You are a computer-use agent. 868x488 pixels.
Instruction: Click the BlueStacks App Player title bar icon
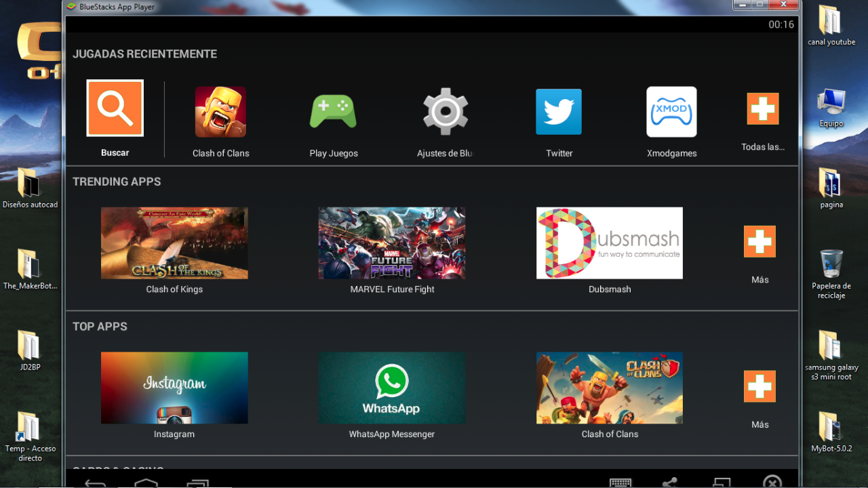pos(71,7)
